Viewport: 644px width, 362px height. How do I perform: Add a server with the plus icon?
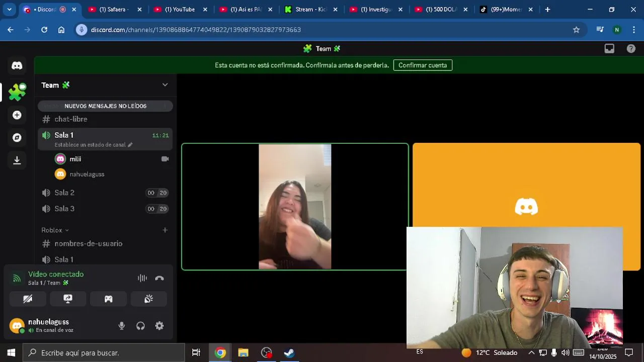coord(17,115)
